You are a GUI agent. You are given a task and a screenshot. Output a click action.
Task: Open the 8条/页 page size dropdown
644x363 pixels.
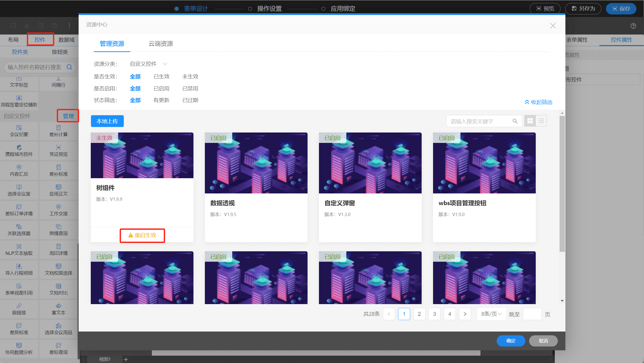tap(491, 314)
